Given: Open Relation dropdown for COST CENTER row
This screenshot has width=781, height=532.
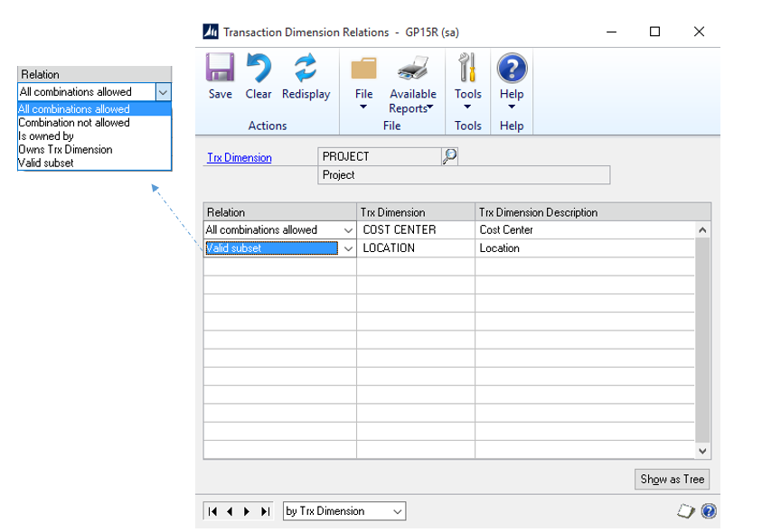Looking at the screenshot, I should click(348, 230).
